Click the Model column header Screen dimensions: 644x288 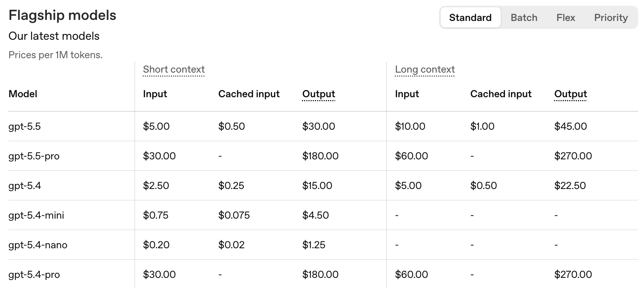[23, 94]
